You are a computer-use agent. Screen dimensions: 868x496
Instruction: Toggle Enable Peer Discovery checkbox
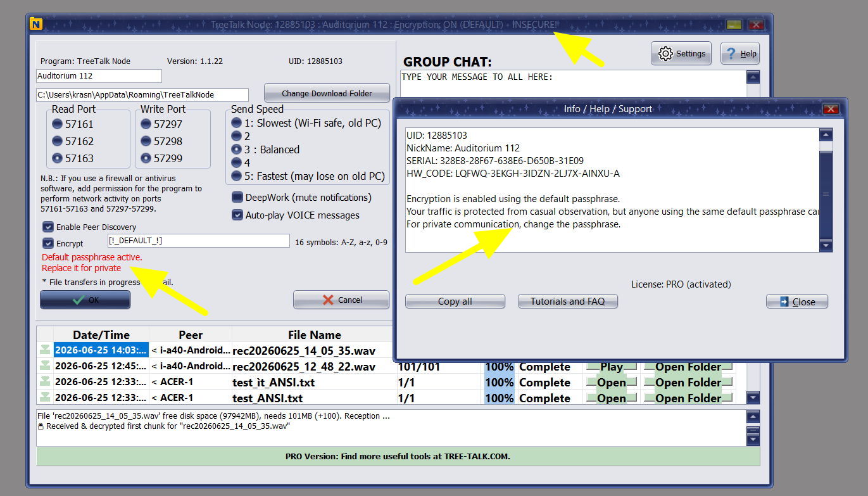(x=48, y=227)
